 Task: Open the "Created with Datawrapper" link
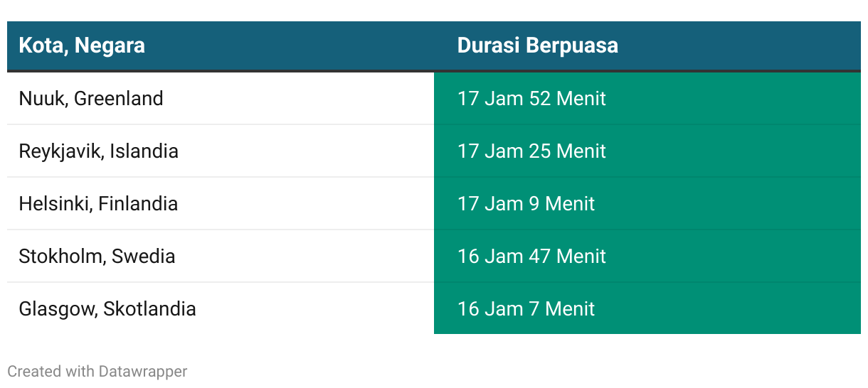click(x=97, y=371)
